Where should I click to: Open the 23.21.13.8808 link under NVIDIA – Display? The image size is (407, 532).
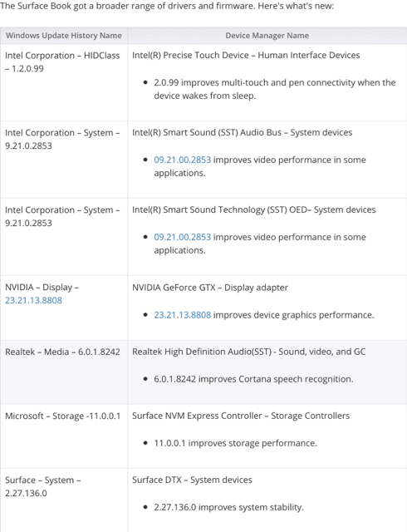point(33,300)
